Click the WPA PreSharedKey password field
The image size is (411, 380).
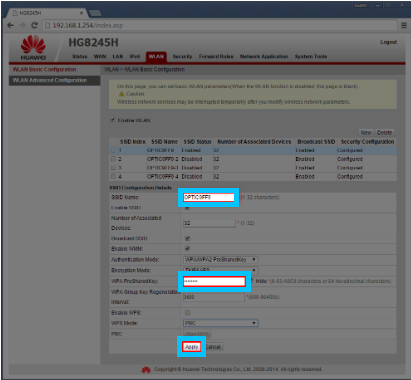214,282
